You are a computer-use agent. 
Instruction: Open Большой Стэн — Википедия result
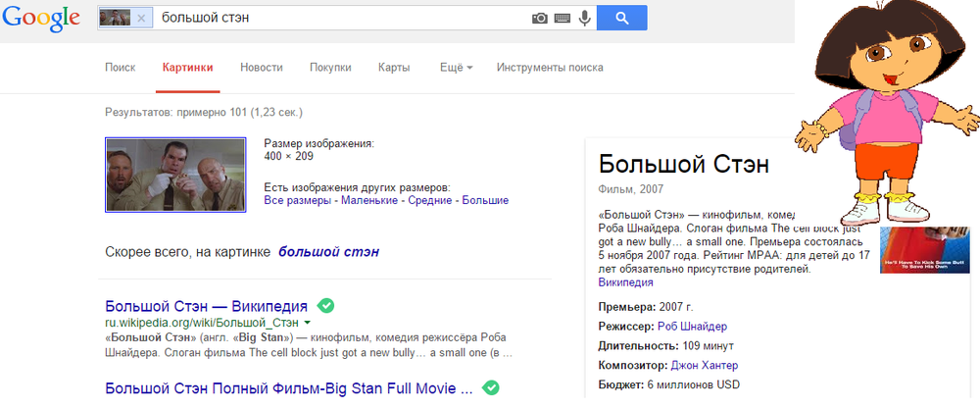(x=206, y=306)
